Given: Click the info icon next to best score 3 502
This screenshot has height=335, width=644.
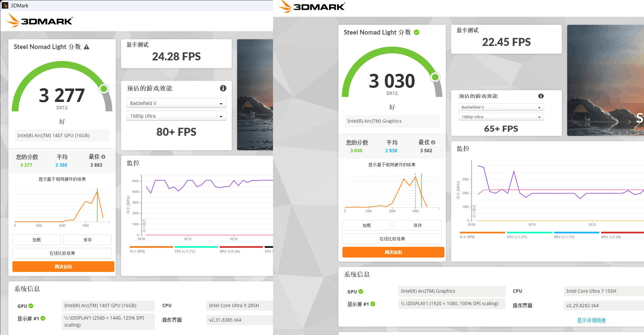Looking at the screenshot, I should click(433, 142).
